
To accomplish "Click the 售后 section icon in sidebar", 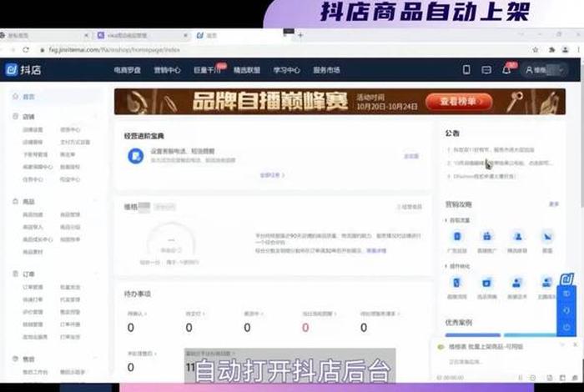I will tap(15, 359).
